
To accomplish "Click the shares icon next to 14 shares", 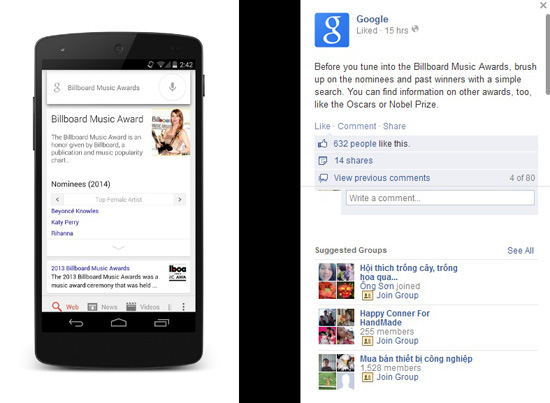I will click(322, 161).
